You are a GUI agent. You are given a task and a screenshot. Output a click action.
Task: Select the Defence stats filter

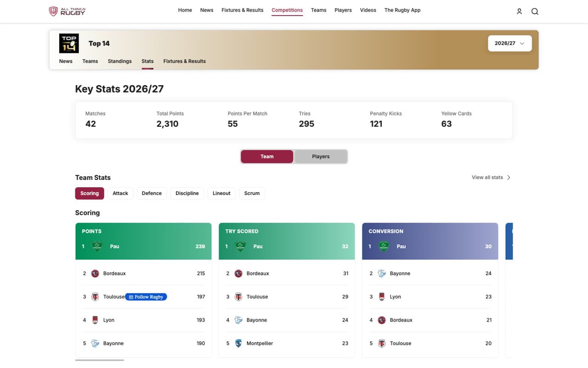tap(152, 193)
